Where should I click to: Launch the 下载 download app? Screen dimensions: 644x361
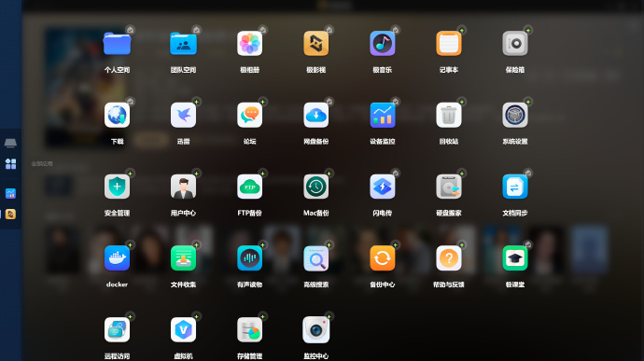pyautogui.click(x=117, y=116)
